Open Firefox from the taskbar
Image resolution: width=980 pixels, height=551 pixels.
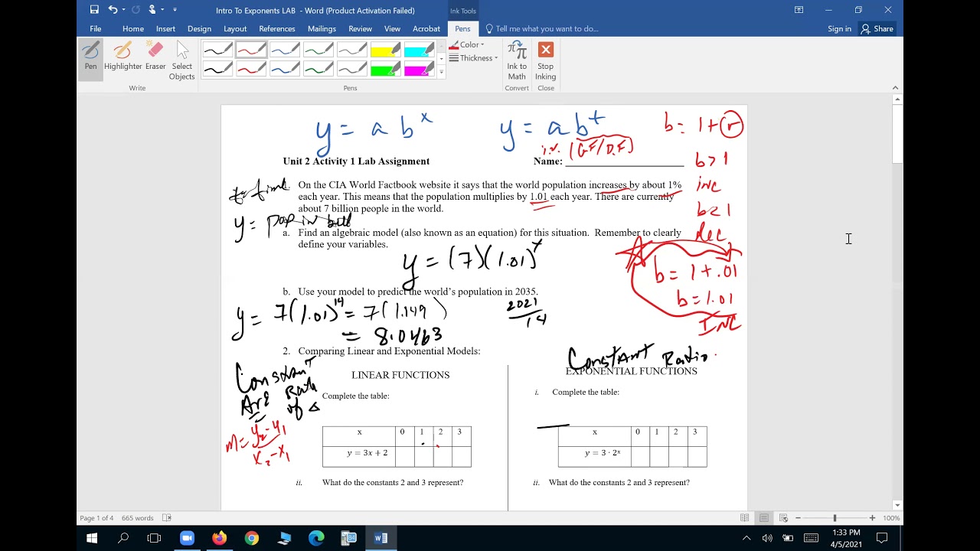220,538
